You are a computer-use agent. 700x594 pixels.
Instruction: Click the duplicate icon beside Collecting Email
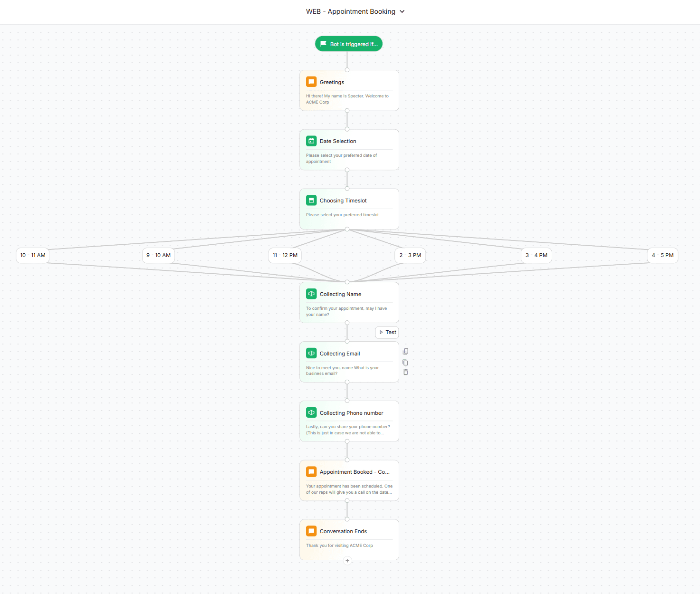pos(405,351)
